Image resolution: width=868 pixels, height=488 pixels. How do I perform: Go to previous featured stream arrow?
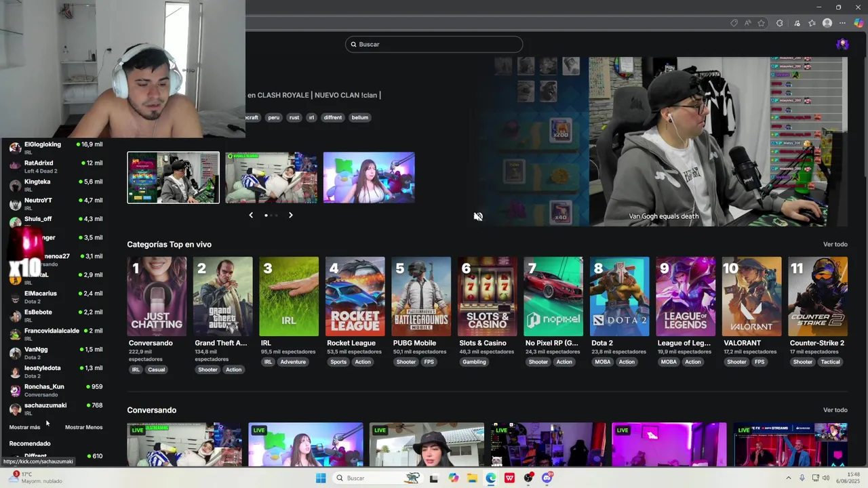tap(251, 215)
